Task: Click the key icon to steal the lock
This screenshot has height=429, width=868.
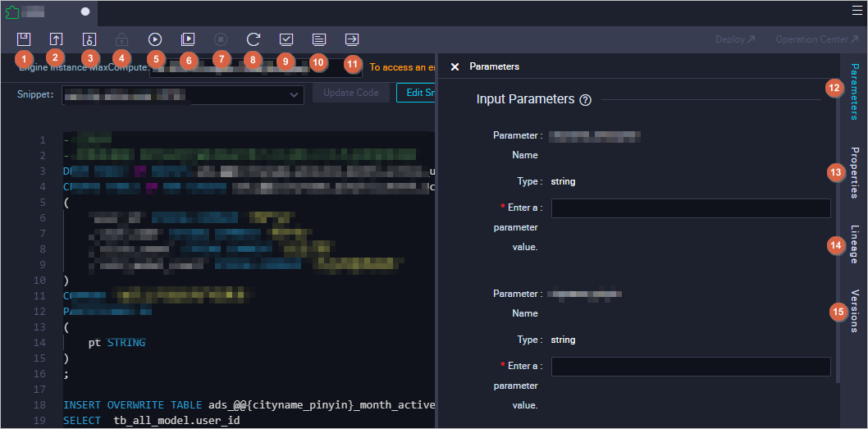Action: [x=89, y=39]
